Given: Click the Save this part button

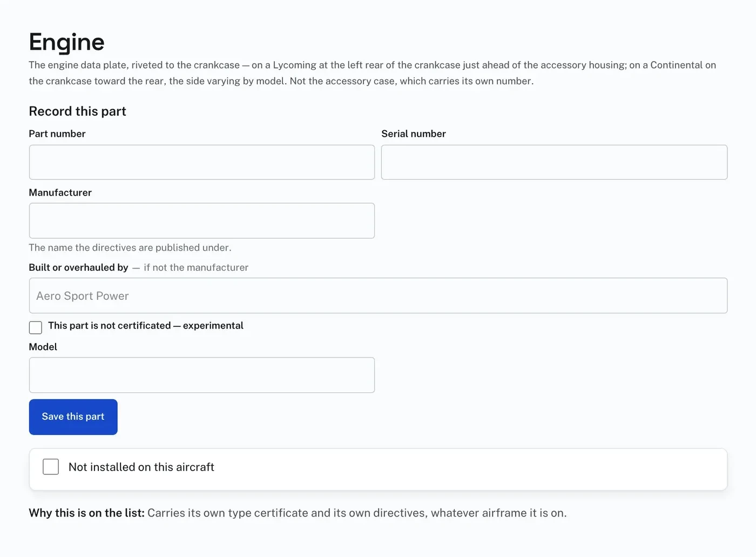Looking at the screenshot, I should click(x=73, y=417).
